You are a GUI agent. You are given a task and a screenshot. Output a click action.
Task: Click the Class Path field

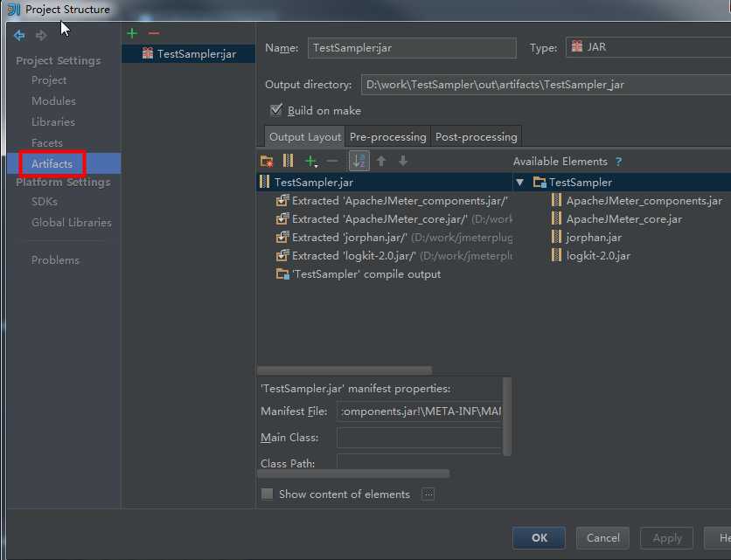(419, 461)
